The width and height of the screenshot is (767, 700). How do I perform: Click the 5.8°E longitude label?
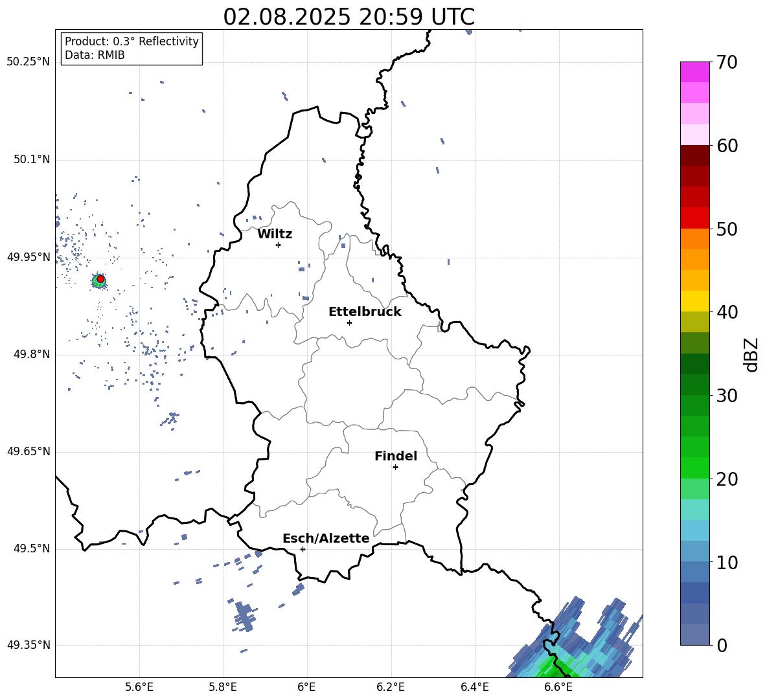click(223, 687)
